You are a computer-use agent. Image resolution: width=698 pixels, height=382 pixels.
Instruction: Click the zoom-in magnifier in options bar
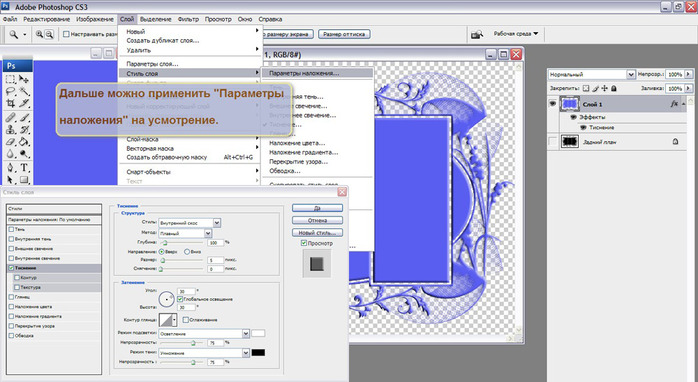[x=40, y=34]
